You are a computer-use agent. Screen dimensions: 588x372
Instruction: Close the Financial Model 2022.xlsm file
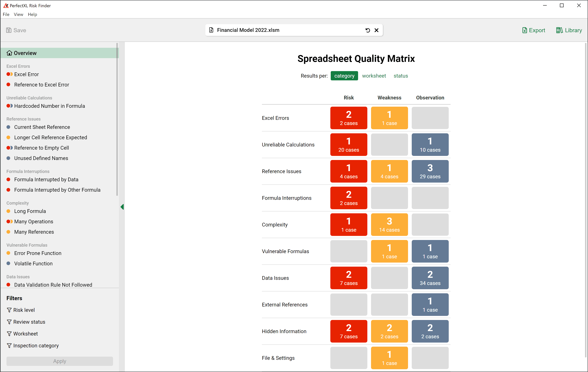click(376, 30)
